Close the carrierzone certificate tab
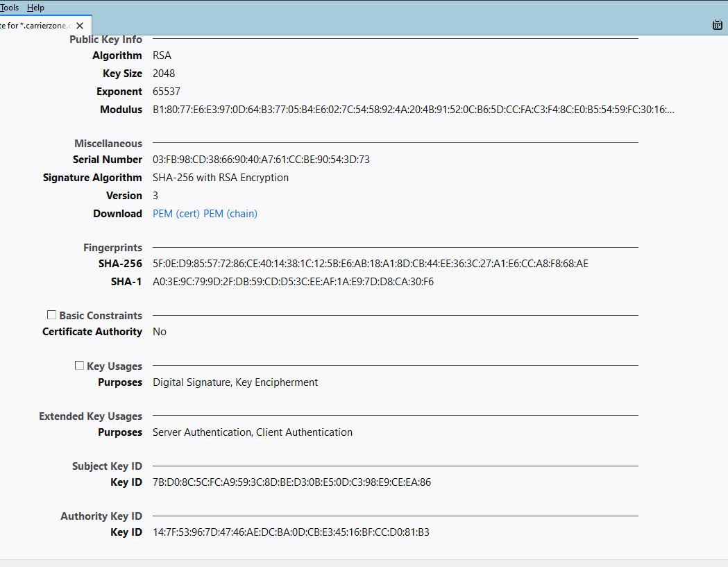 point(80,26)
